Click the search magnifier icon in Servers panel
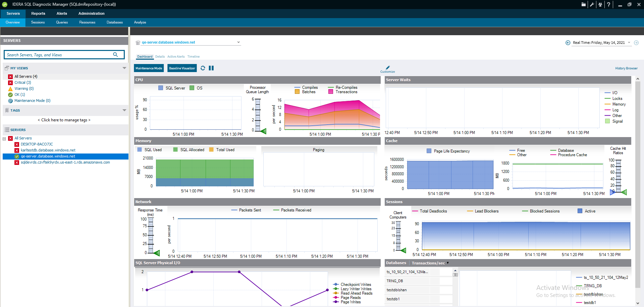 tap(115, 55)
